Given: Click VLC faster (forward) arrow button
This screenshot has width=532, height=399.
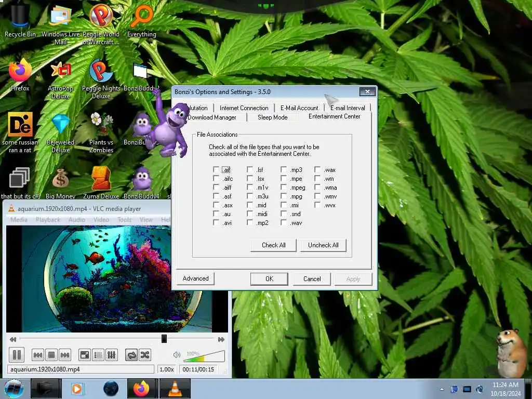Looking at the screenshot, I should point(221,339).
